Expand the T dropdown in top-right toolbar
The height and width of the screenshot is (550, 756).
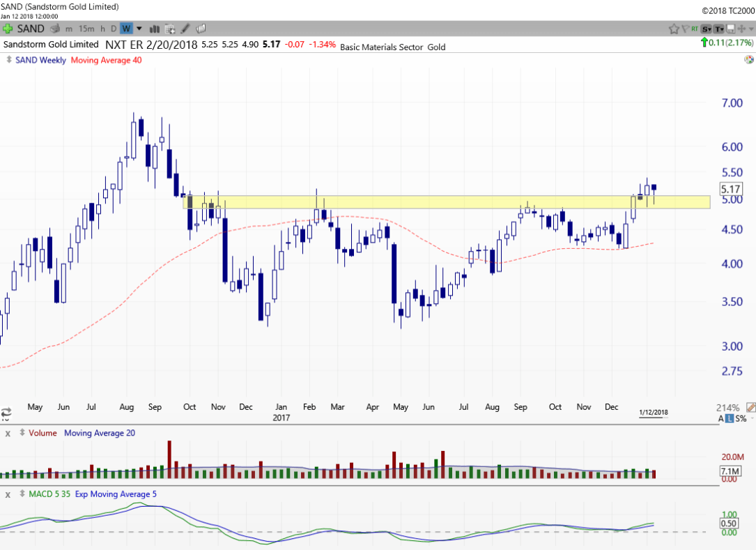[x=718, y=29]
